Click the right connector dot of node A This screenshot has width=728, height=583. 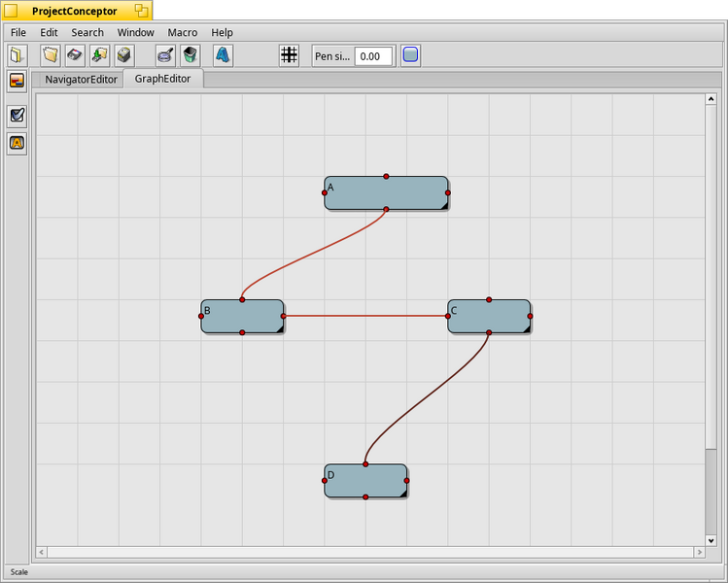[x=447, y=192]
